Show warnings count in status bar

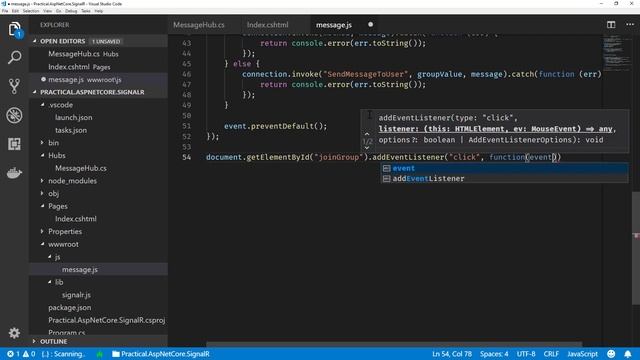pos(29,354)
